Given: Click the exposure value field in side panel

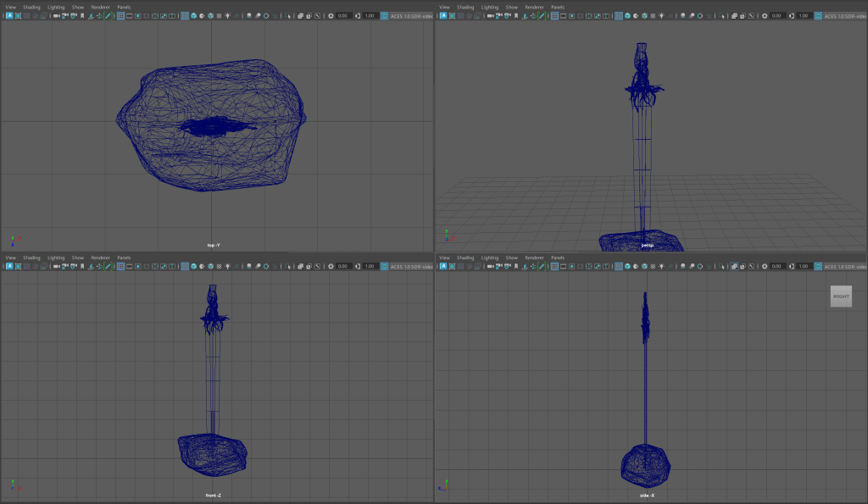Looking at the screenshot, I should (x=777, y=266).
